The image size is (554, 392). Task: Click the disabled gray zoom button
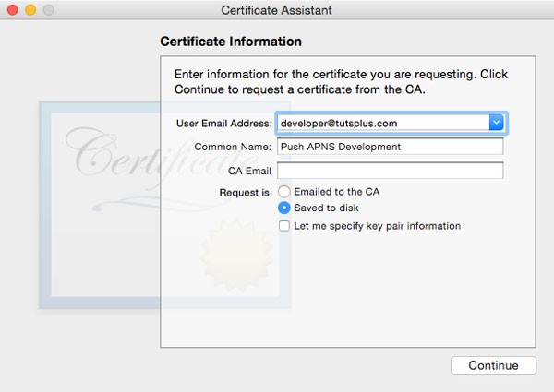(48, 10)
